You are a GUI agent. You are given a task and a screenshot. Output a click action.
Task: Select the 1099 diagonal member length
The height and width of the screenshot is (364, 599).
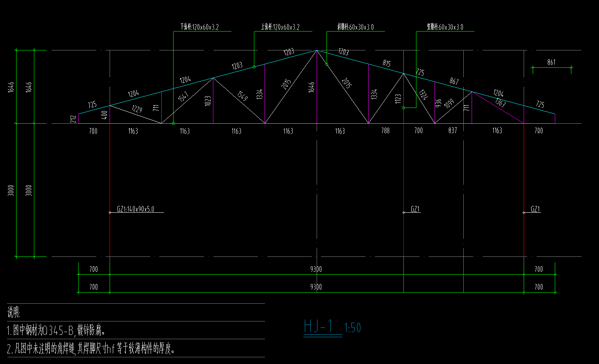point(449,104)
